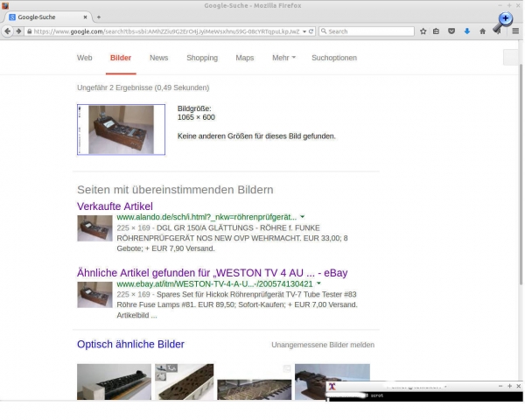
Task: Click the Ungefähr 2 Ergebnisse result count text
Action: (x=143, y=87)
